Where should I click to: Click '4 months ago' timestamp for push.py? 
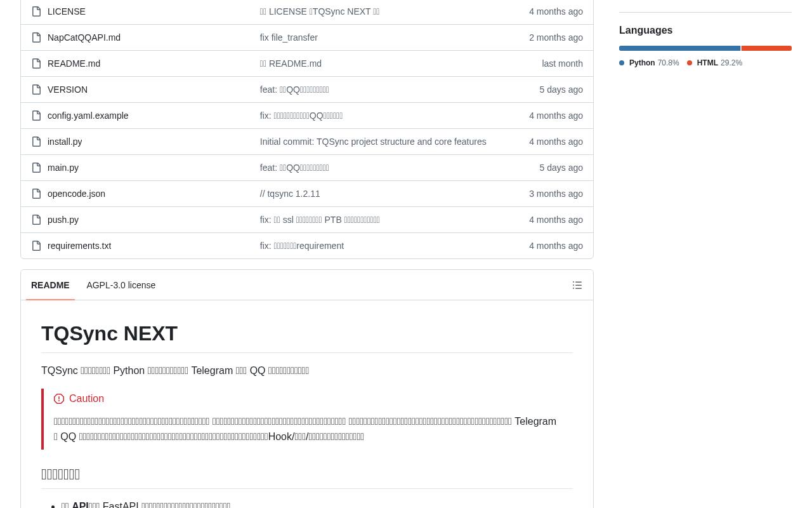pyautogui.click(x=556, y=220)
